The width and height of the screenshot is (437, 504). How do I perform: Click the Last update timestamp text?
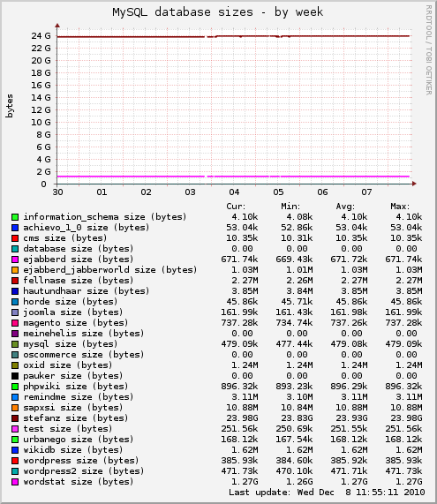tap(327, 493)
